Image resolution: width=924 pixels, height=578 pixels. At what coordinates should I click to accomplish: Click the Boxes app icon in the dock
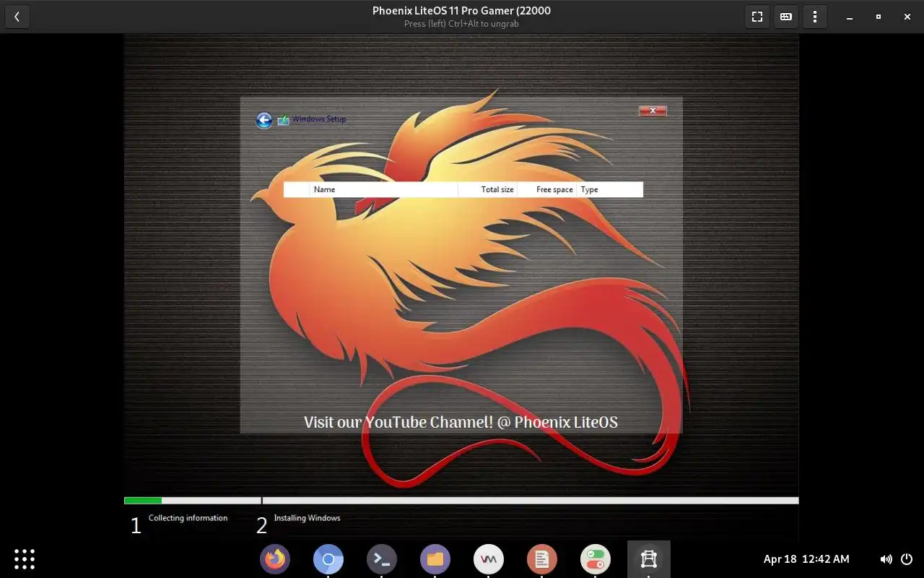[649, 559]
